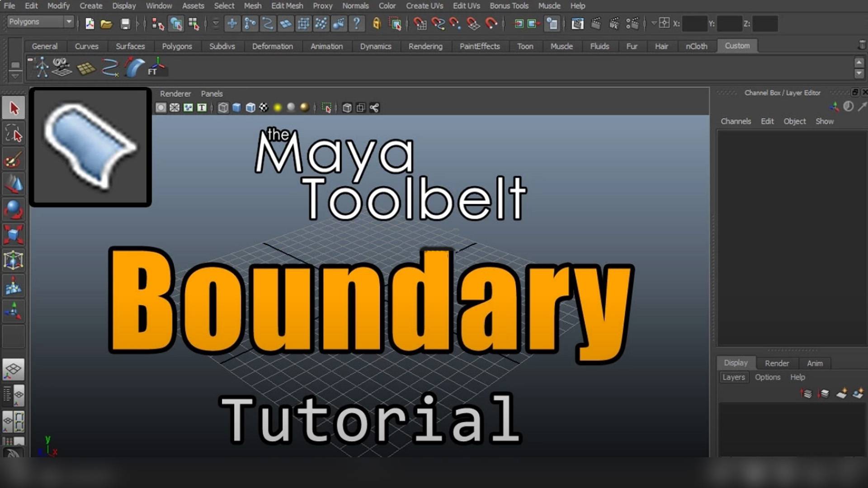The height and width of the screenshot is (488, 868).
Task: Enable snap to grids magnet icon
Action: click(420, 23)
